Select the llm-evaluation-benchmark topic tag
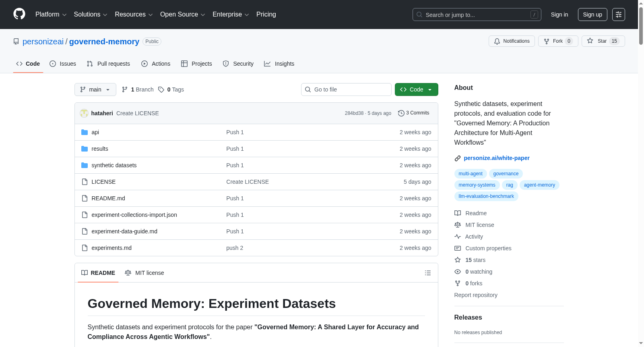Viewport: 644px width, 347px height. tap(486, 196)
